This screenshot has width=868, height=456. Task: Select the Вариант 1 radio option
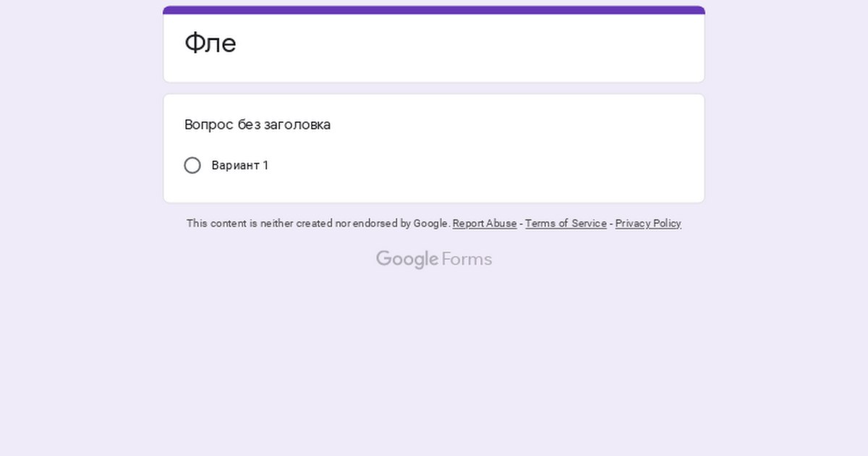[x=192, y=166]
